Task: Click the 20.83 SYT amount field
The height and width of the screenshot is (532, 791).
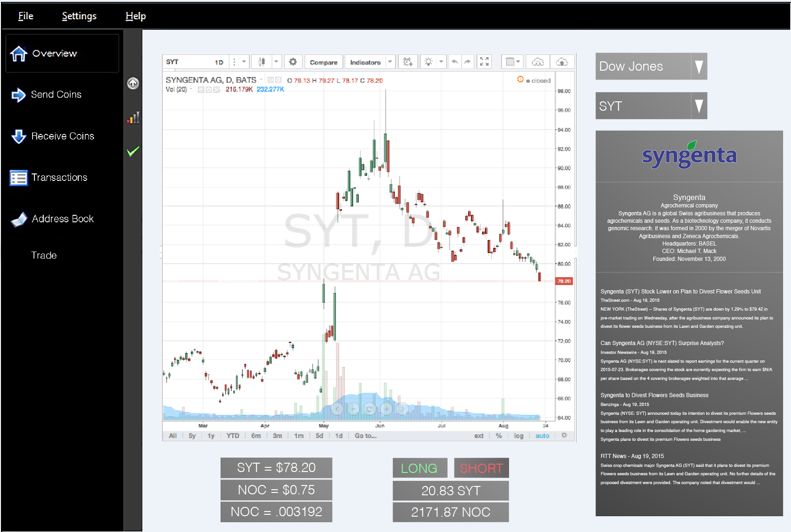Action: (450, 491)
